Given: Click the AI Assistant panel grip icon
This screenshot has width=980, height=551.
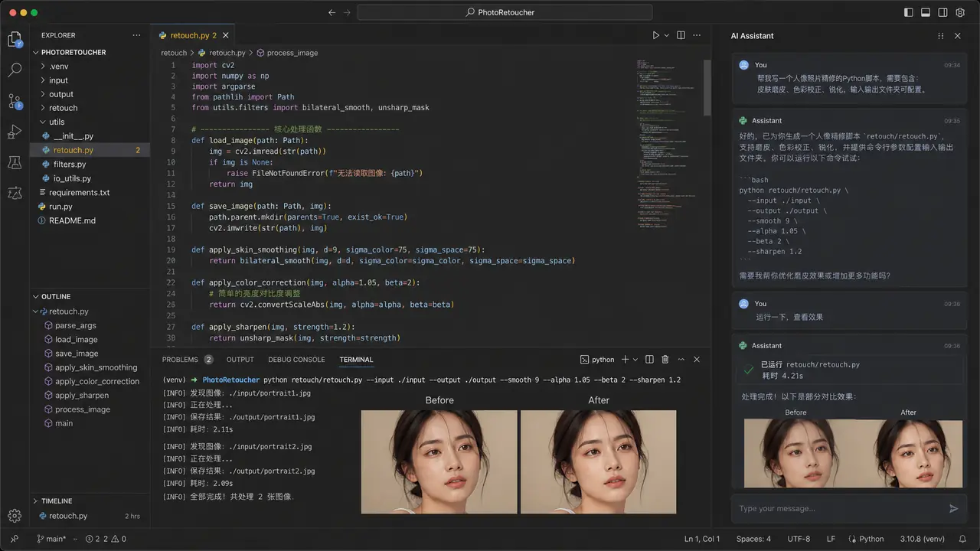Looking at the screenshot, I should coord(940,36).
